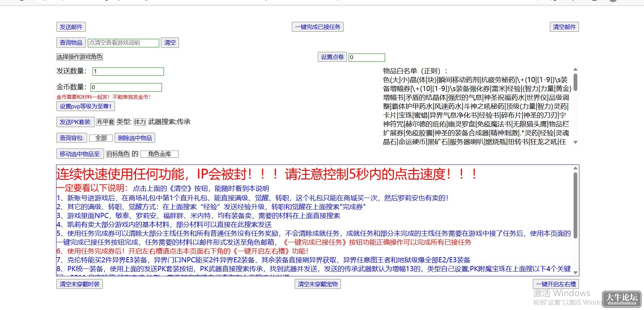Click the 删除选中物品 button
Viewport: 644px width, 310px height.
[x=135, y=138]
